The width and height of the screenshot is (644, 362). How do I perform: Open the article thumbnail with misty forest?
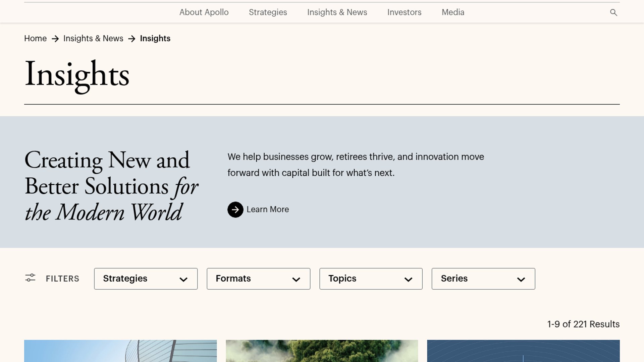tap(322, 351)
